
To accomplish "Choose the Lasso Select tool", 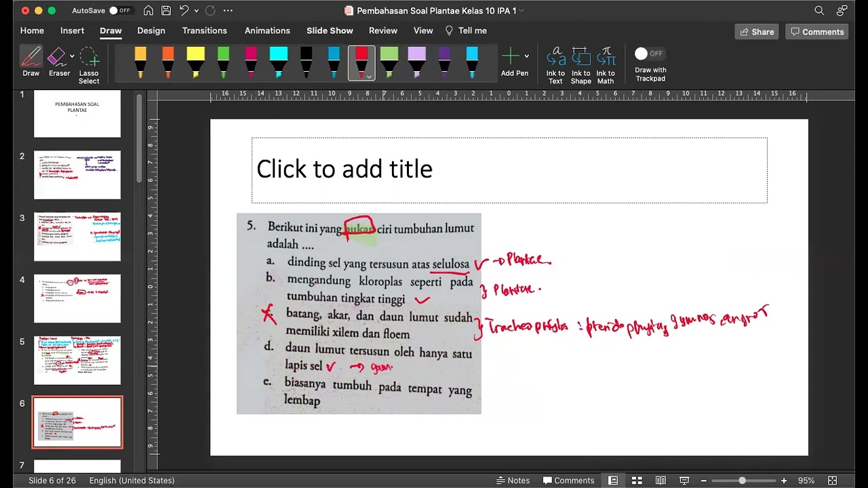I will [89, 65].
